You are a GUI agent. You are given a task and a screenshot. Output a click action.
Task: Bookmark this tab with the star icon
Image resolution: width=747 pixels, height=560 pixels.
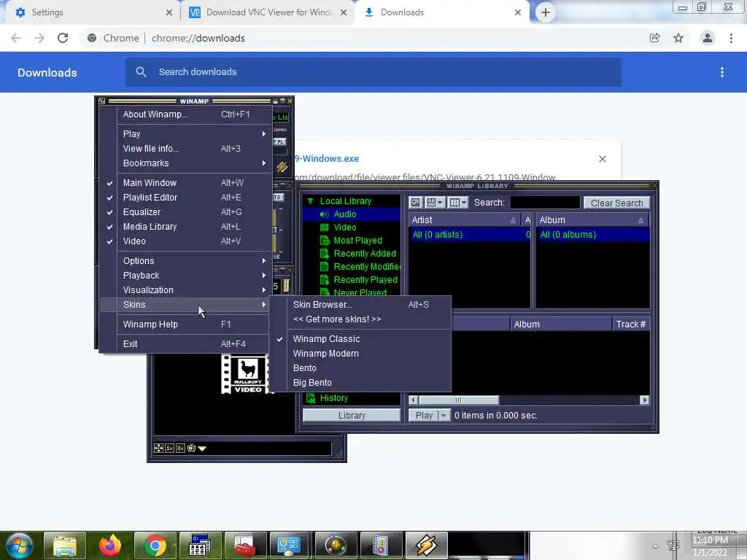coord(678,38)
